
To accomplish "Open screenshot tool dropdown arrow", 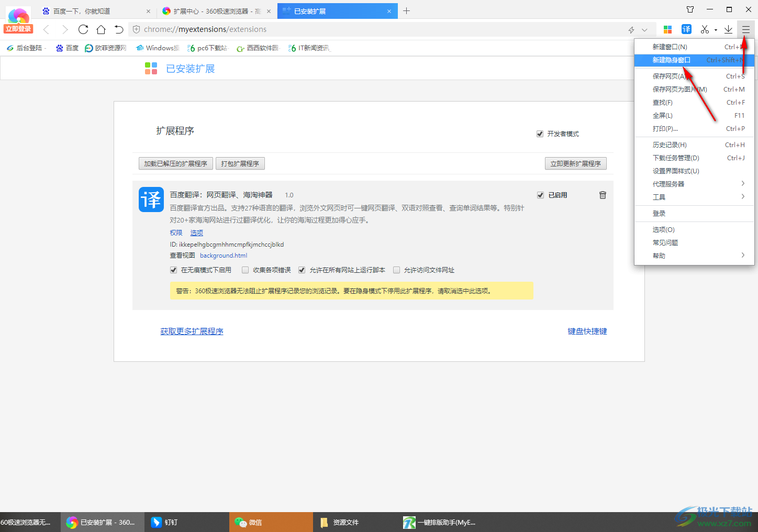I will pos(716,30).
